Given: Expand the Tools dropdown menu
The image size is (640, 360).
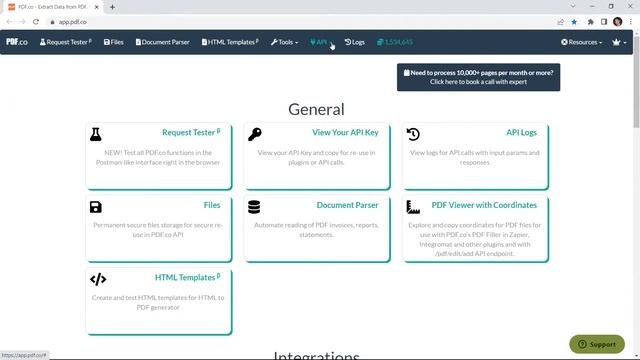Looking at the screenshot, I should click(284, 42).
